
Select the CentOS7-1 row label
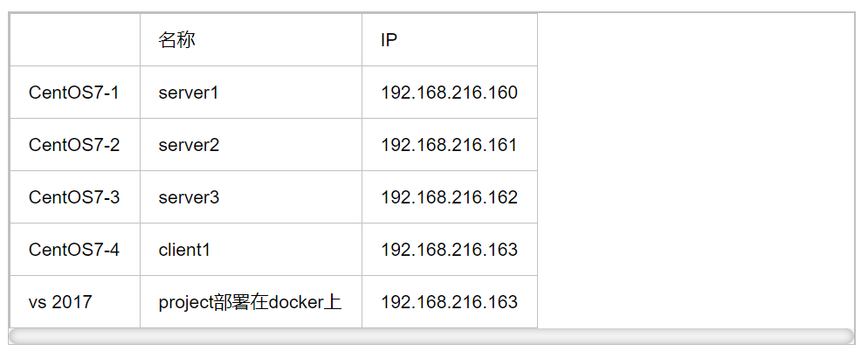74,93
